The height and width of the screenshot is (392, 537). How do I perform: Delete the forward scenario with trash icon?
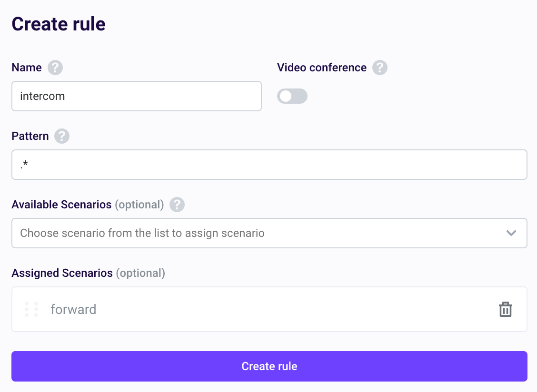click(x=505, y=309)
